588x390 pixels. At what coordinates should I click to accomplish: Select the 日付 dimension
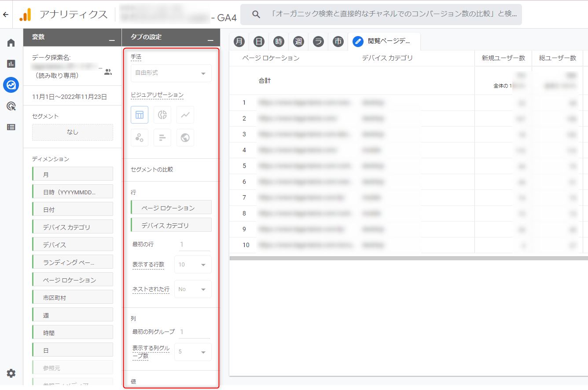73,209
